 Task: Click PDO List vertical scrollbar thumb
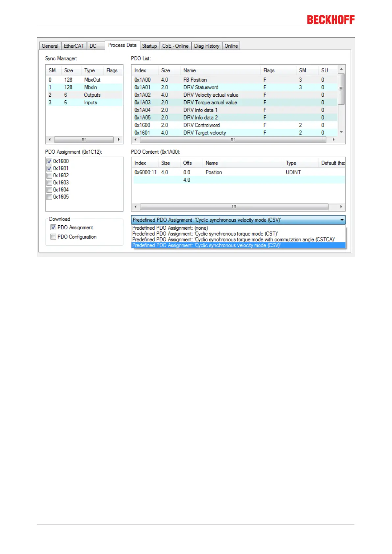[x=341, y=89]
